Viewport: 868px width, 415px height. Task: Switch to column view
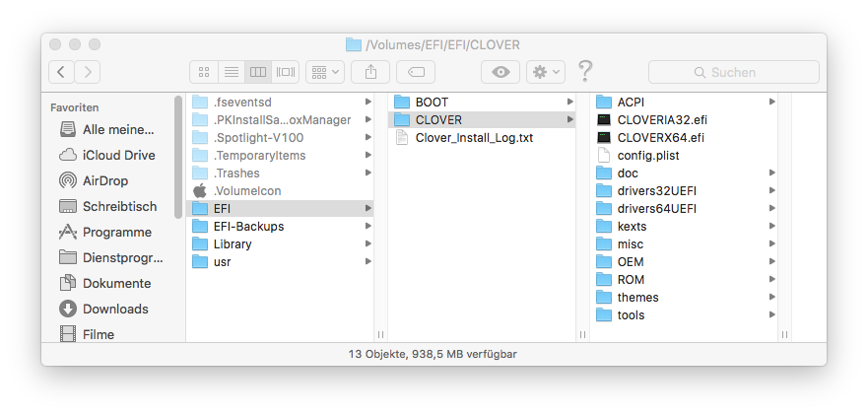click(x=258, y=72)
